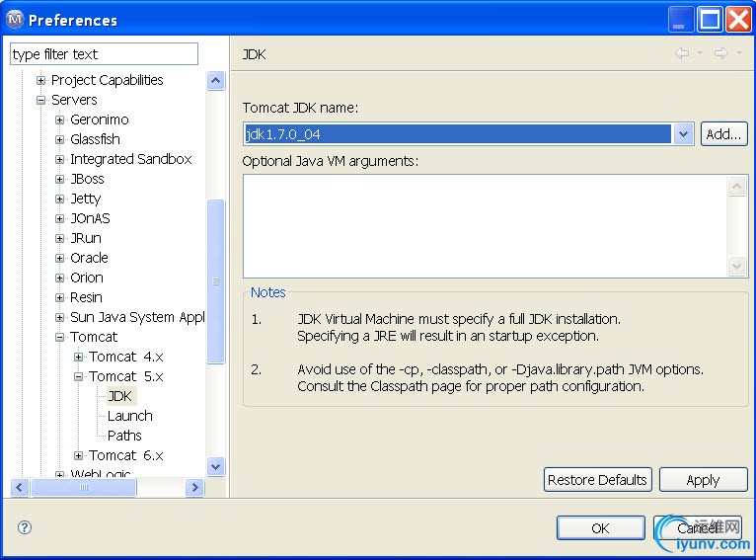This screenshot has width=756, height=560.
Task: Select the Jetty tree item
Action: pos(85,199)
